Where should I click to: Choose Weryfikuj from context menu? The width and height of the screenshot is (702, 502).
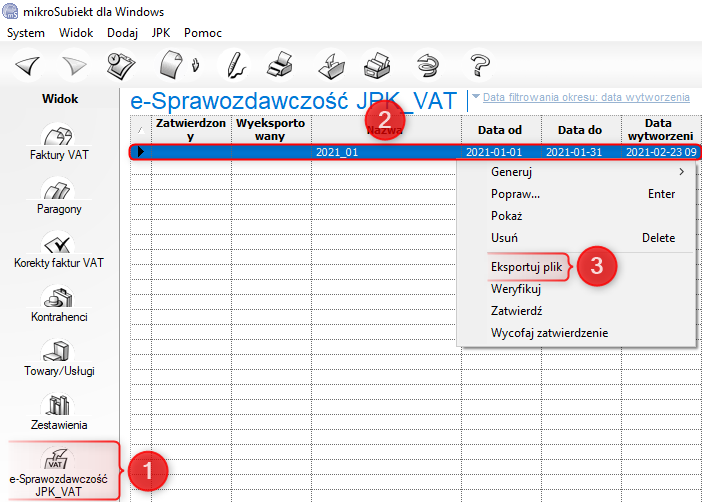point(577,289)
